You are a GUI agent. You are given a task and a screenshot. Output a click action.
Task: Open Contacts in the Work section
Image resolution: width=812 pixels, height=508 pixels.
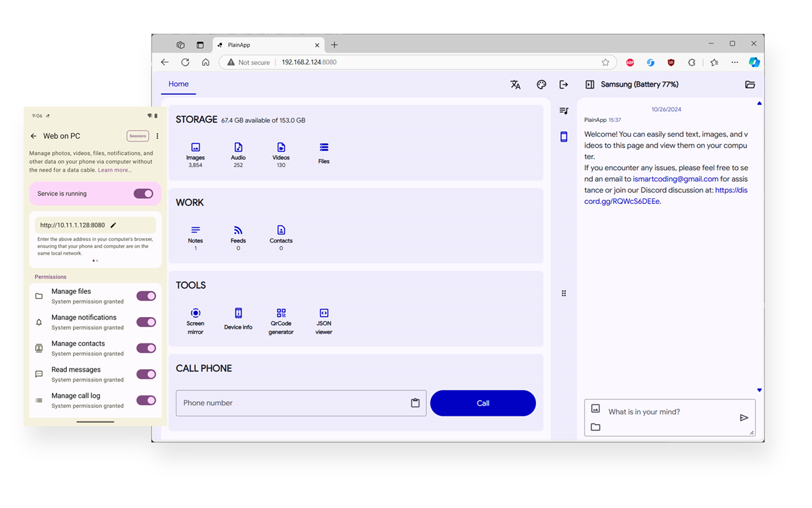(x=281, y=238)
